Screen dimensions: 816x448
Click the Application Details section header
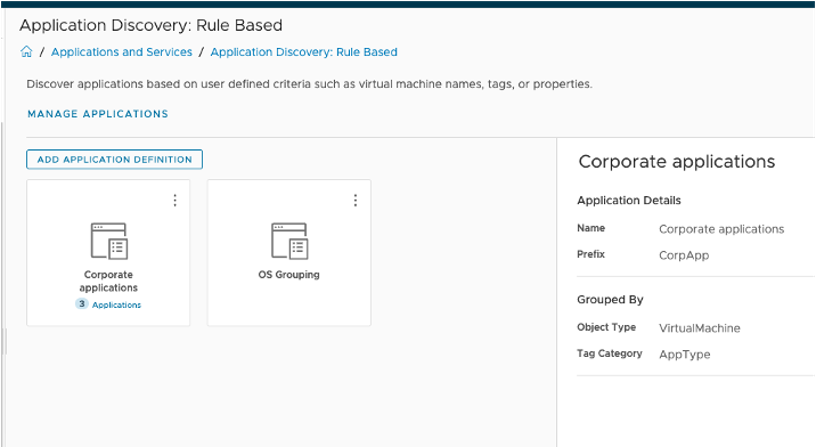tap(629, 200)
